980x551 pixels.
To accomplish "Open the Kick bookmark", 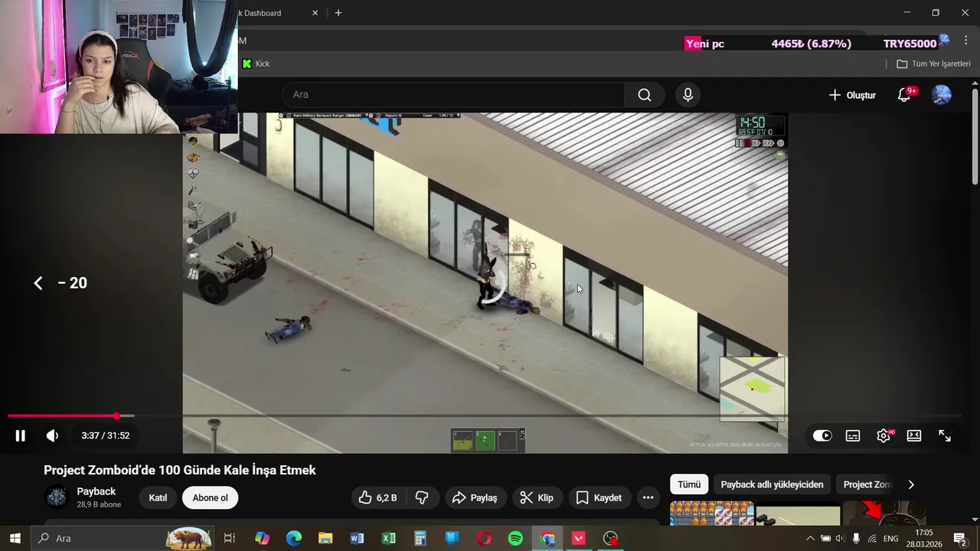I will point(256,64).
